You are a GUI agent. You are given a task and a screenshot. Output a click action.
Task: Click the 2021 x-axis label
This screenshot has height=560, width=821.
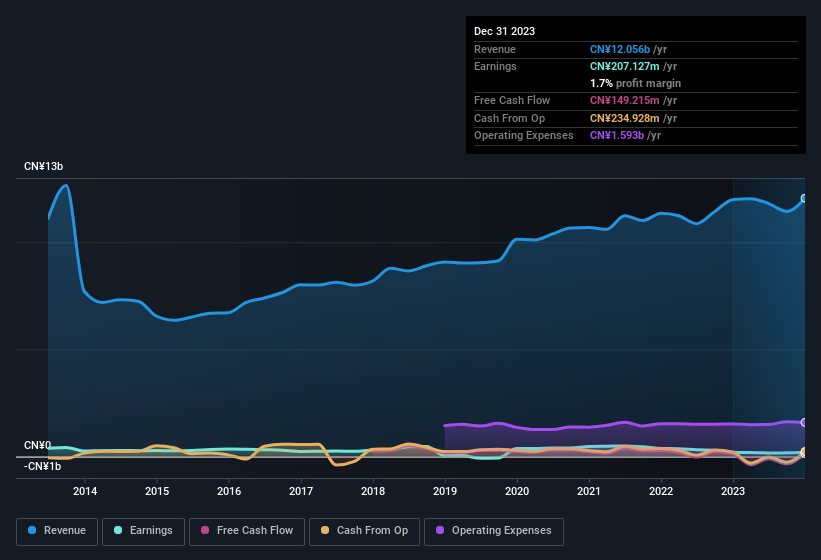[x=589, y=491]
